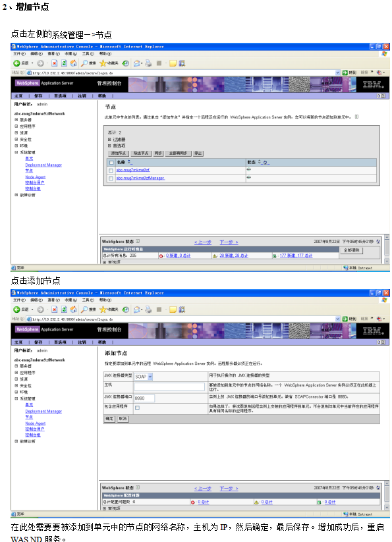Tick the select-all checkbox in node table header
392x542 pixels.
(x=111, y=163)
